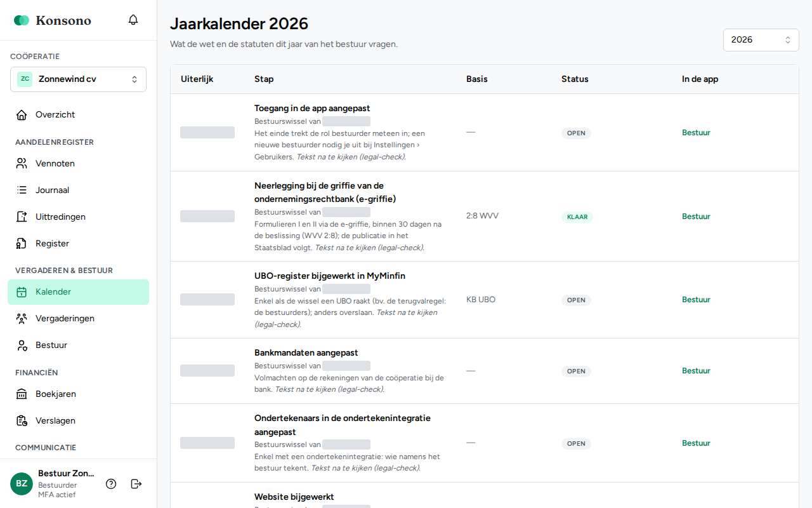The height and width of the screenshot is (508, 812).
Task: Click the Kalender calendar icon
Action: tap(22, 292)
